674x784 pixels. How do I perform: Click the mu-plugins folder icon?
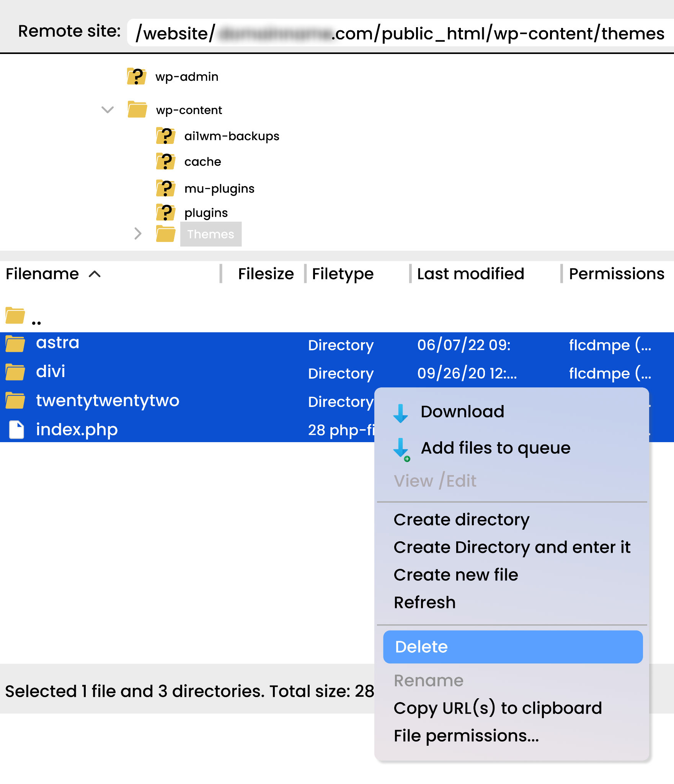pos(166,188)
